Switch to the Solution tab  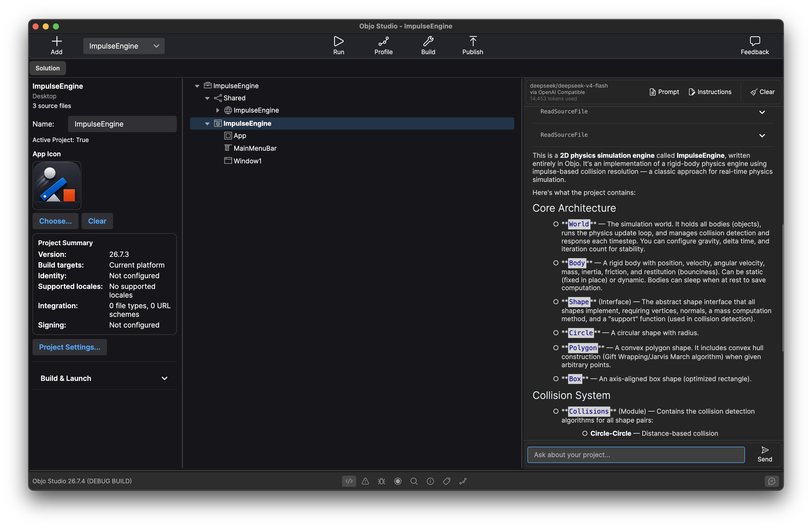pos(48,68)
